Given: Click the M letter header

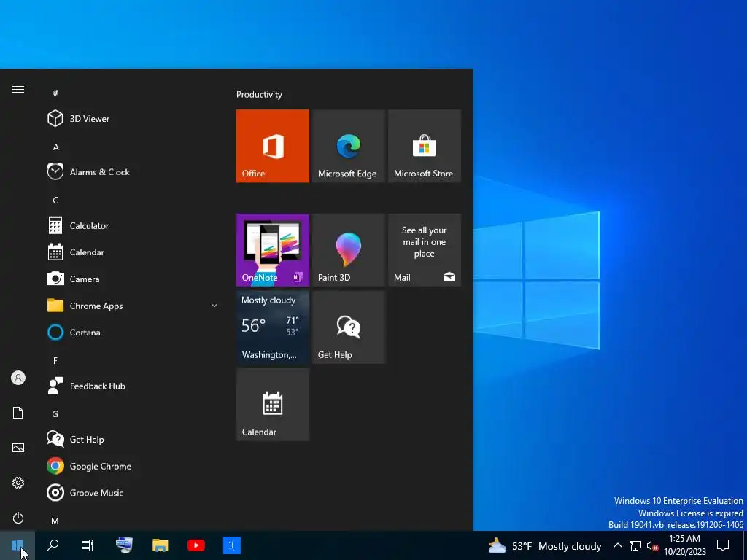Looking at the screenshot, I should [x=55, y=521].
